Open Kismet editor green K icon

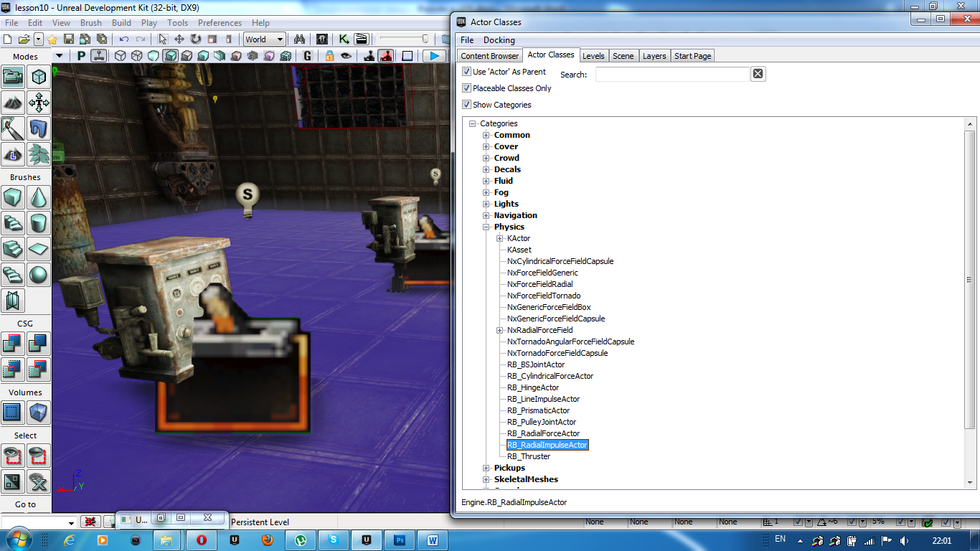pos(344,39)
